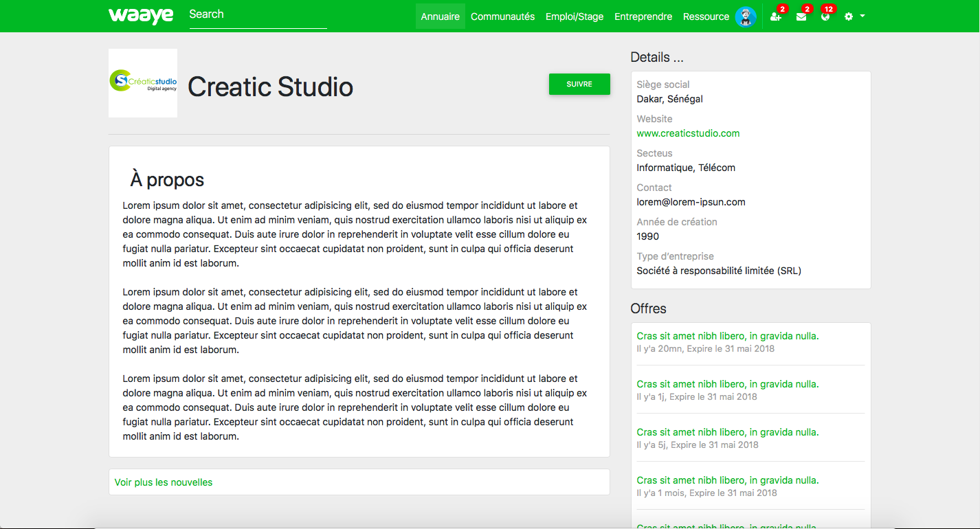Open the offer posted 5j ago

(728, 432)
